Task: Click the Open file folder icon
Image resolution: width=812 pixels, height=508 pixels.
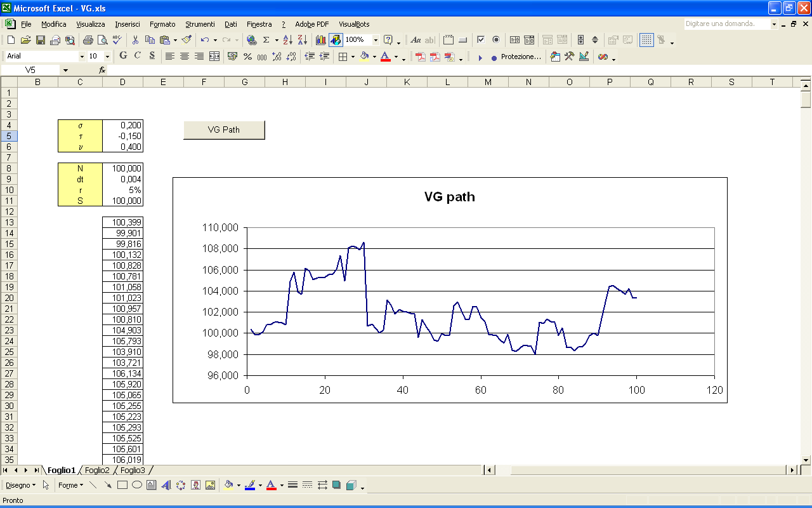Action: point(25,40)
